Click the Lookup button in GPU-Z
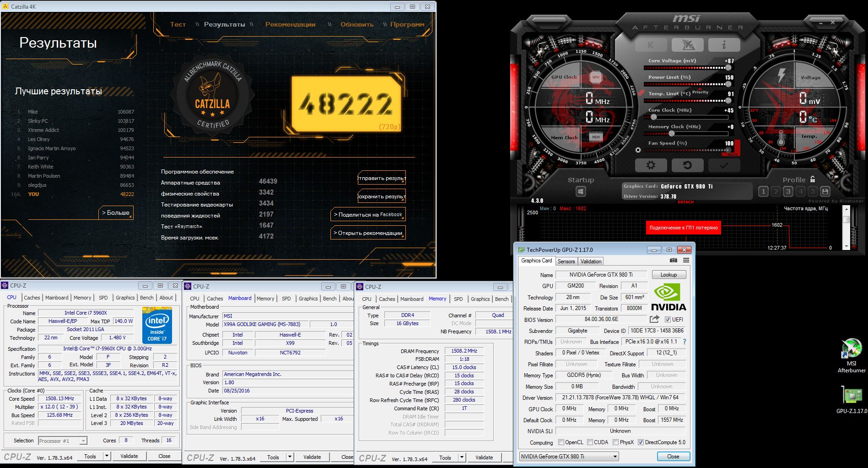The height and width of the screenshot is (468, 868). 669,275
